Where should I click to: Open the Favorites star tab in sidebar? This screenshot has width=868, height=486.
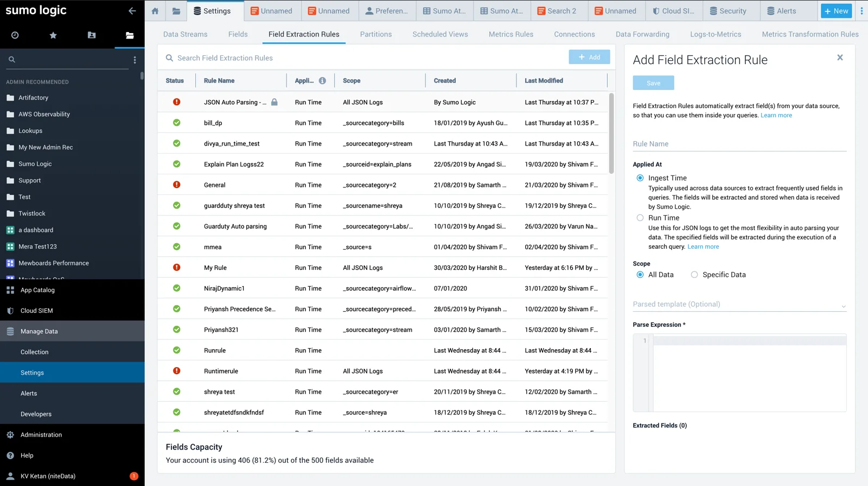click(x=53, y=35)
